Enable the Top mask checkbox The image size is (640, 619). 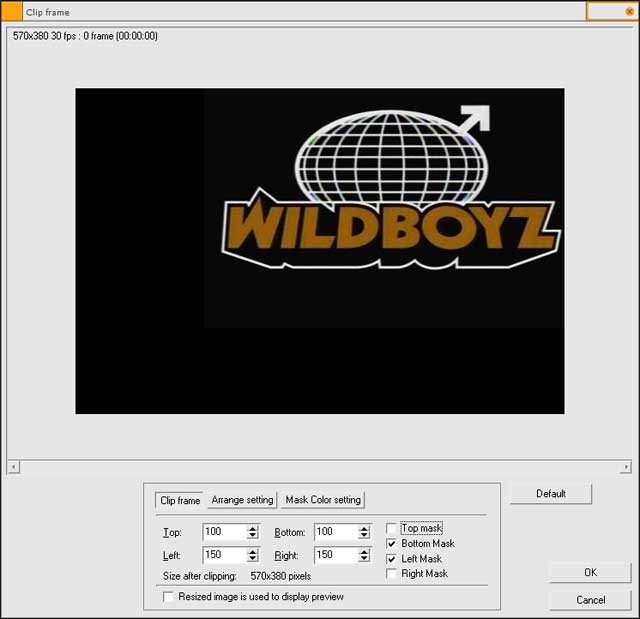[391, 528]
